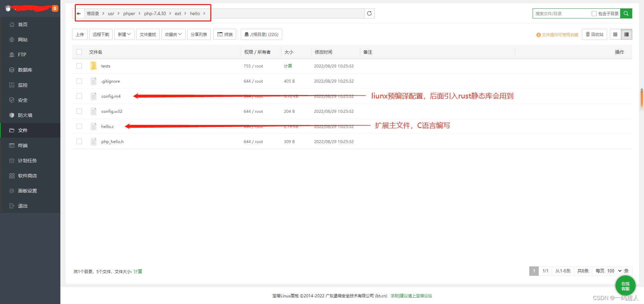
Task: Click the .gitignore file icon
Action: (94, 81)
